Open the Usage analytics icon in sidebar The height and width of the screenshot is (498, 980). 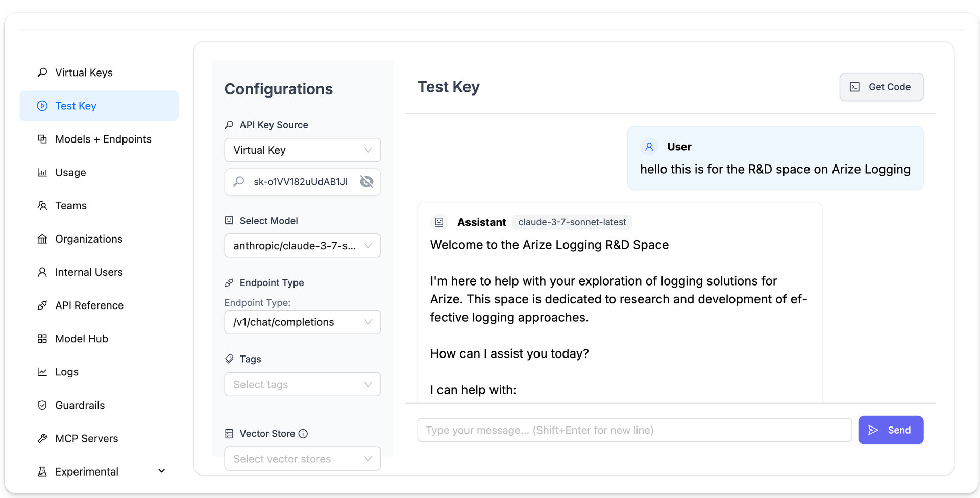(42, 172)
